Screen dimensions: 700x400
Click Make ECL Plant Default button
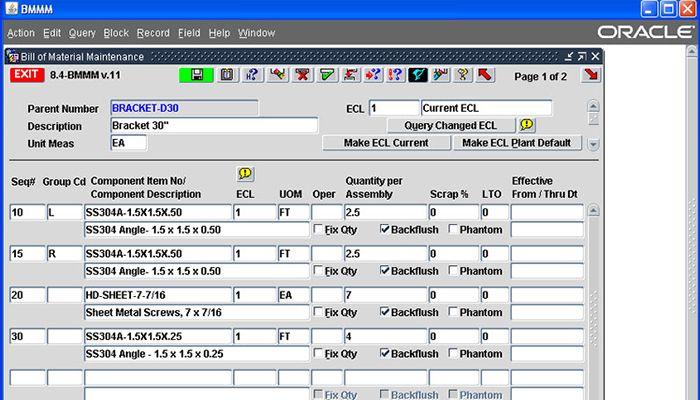coord(517,143)
